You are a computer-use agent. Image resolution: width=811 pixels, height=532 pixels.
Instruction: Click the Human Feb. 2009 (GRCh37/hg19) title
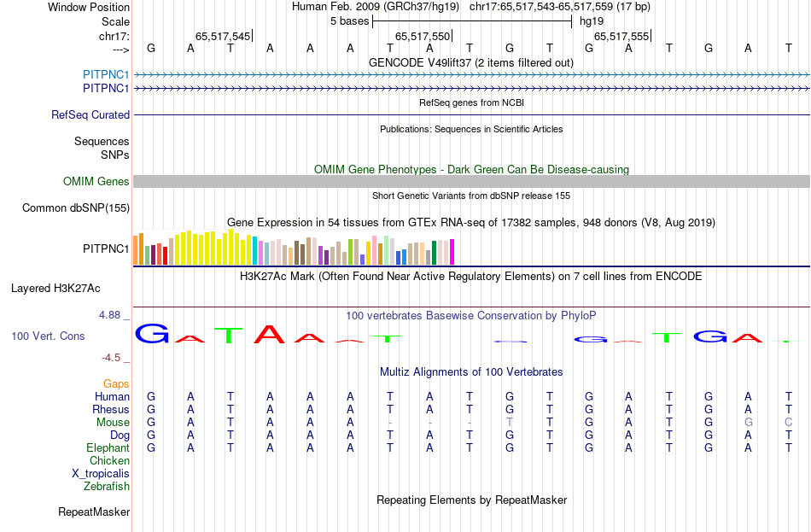pos(376,7)
